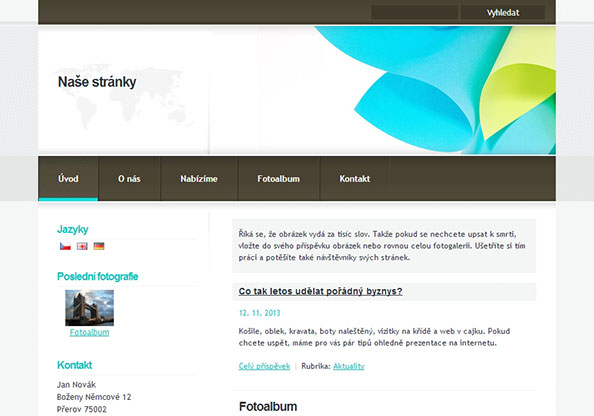Click the 12. 11. 2013 post date

(x=259, y=313)
